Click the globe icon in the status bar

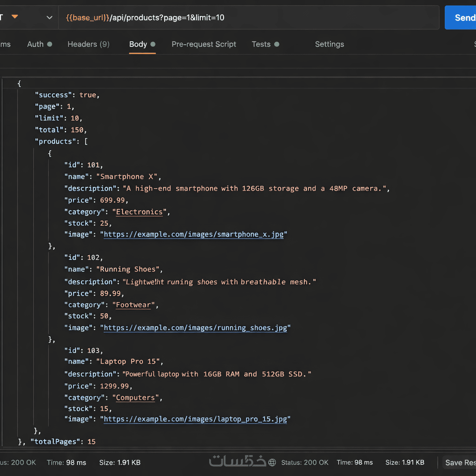272,463
